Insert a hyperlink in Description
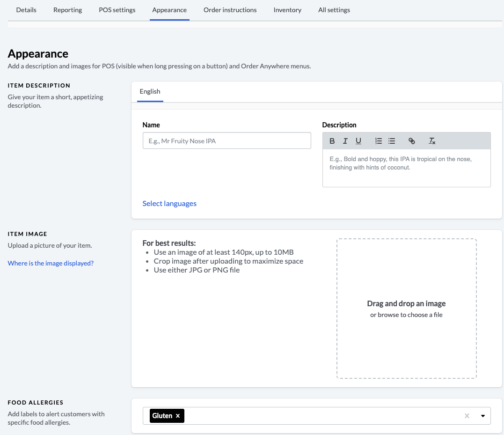 (412, 141)
